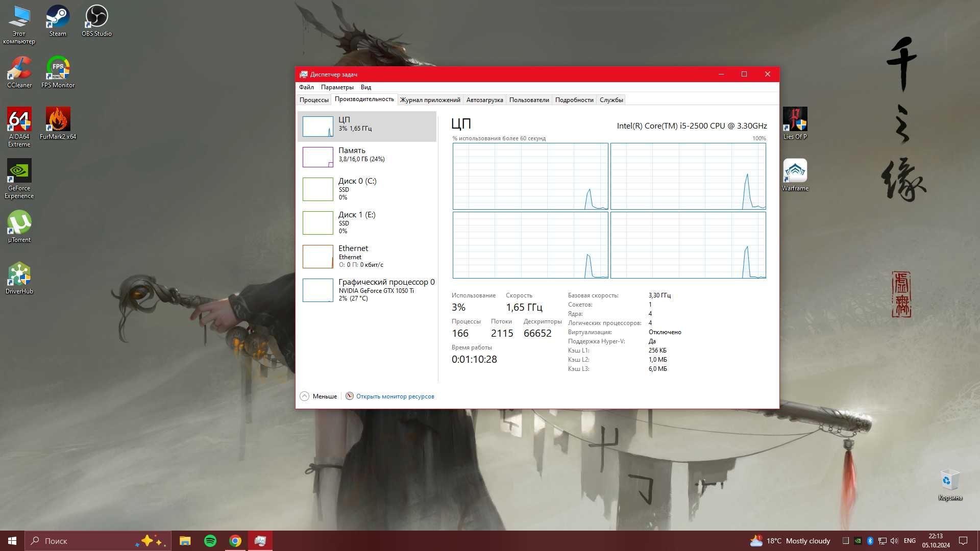Click the Task Manager taskbar icon
Screen dimensions: 980x551
click(x=260, y=541)
